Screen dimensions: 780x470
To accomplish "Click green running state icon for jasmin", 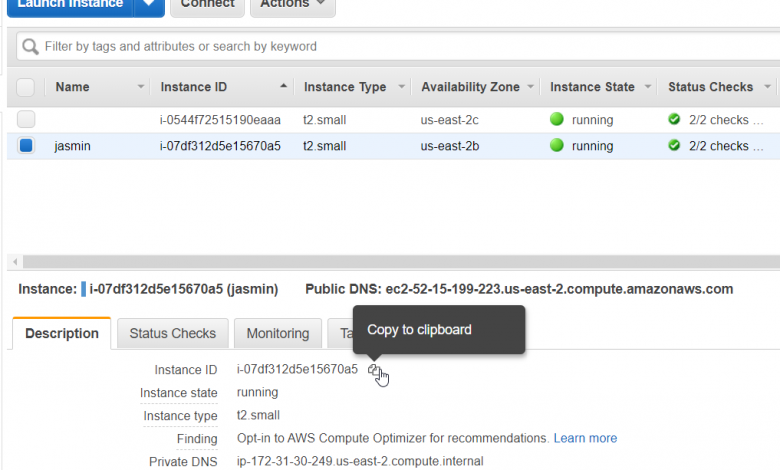I will pyautogui.click(x=557, y=146).
